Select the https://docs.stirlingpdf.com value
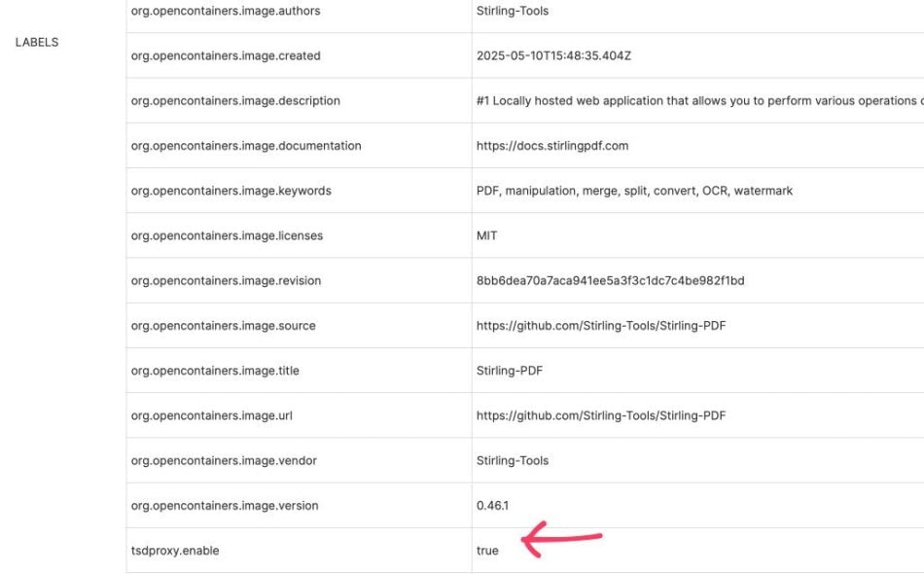The image size is (924, 574). pyautogui.click(x=552, y=146)
